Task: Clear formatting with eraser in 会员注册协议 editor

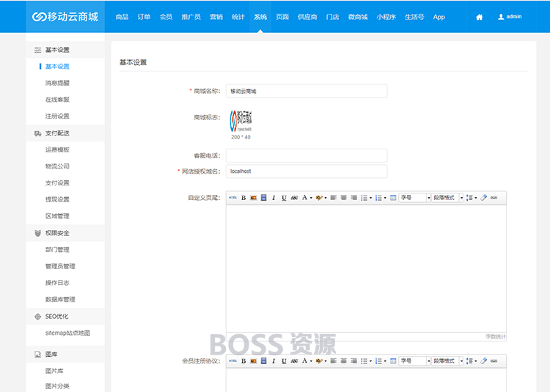Action: pos(484,360)
